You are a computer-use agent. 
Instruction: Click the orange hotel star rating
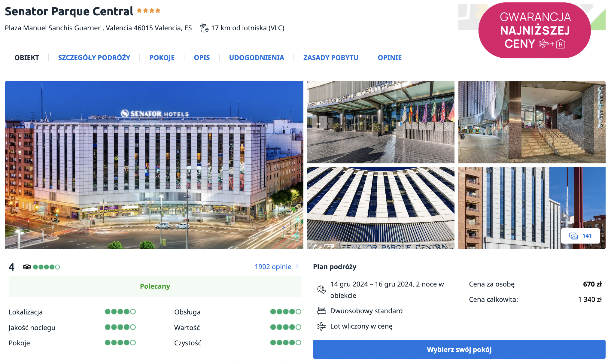tap(148, 11)
